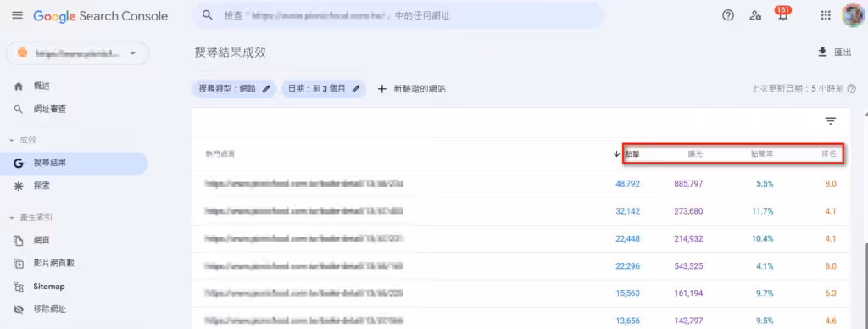
Task: Open the Google apps grid
Action: tap(826, 15)
